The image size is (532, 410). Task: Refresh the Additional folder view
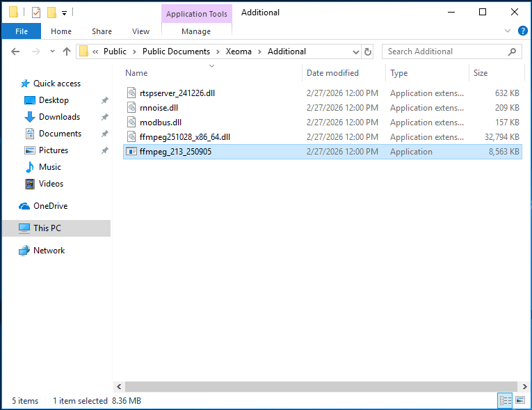pyautogui.click(x=368, y=52)
